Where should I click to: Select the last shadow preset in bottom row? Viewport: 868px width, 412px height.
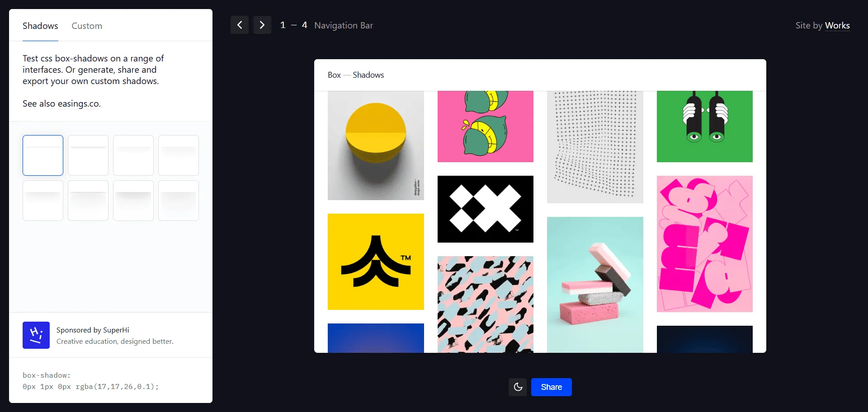(179, 201)
